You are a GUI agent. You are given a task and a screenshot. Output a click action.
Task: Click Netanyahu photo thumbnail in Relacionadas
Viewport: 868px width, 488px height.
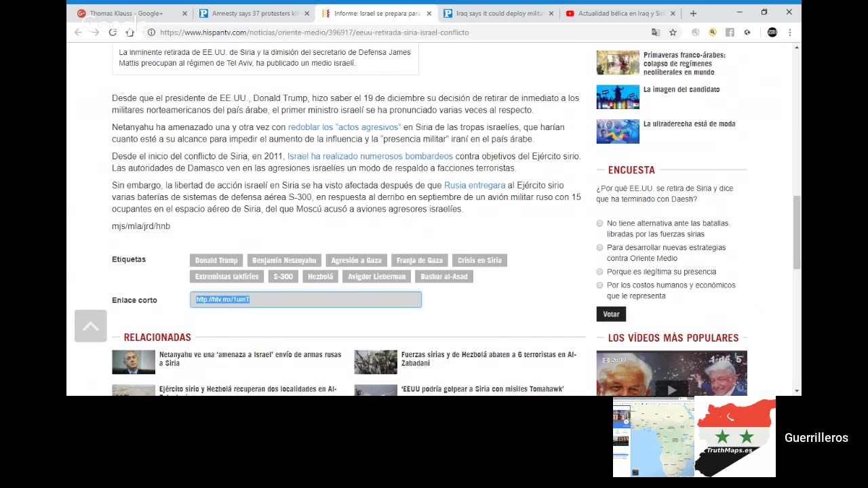[x=134, y=362]
